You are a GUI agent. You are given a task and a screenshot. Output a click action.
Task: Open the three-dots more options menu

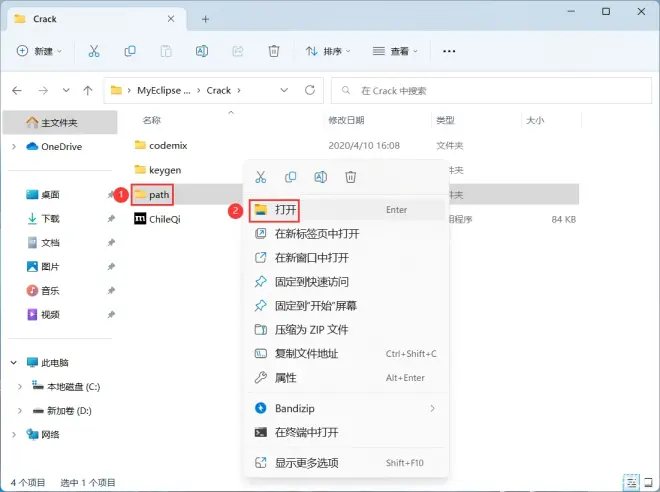tap(449, 51)
